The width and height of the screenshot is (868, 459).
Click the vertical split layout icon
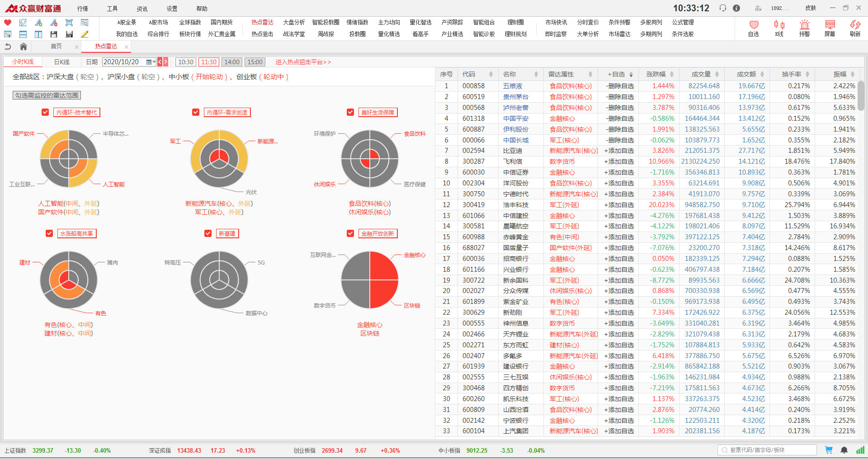38,34
